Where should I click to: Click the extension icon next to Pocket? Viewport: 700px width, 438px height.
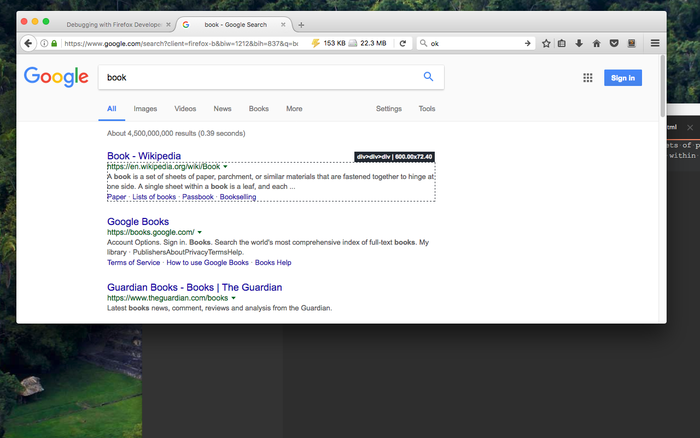point(632,43)
